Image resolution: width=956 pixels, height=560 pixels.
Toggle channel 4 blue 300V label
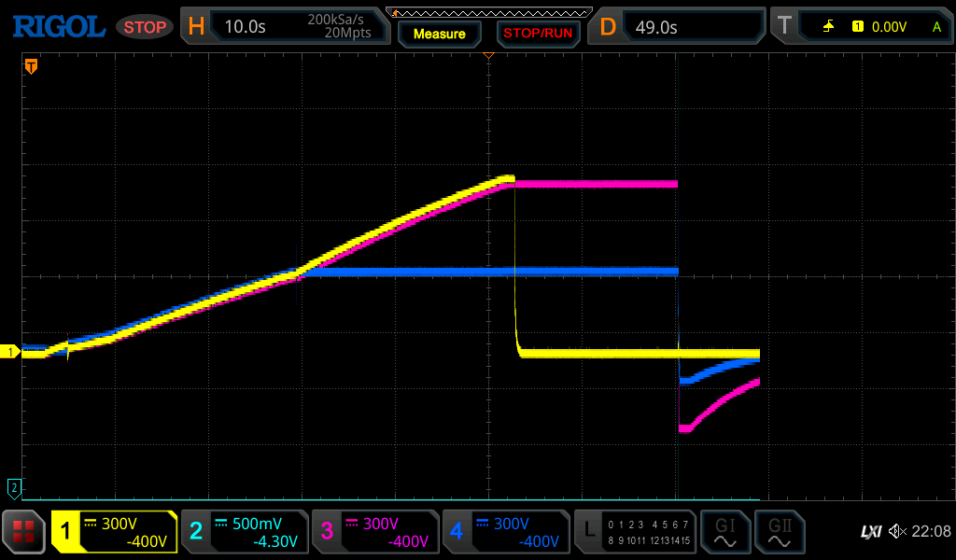(x=505, y=532)
